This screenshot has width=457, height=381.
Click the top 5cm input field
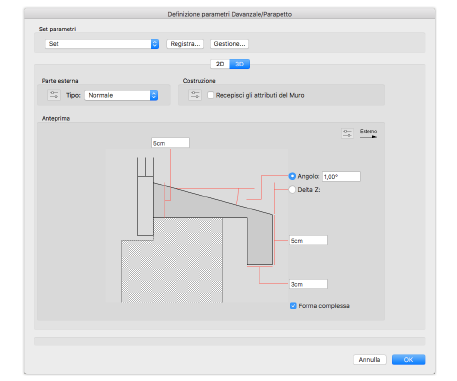coord(170,143)
